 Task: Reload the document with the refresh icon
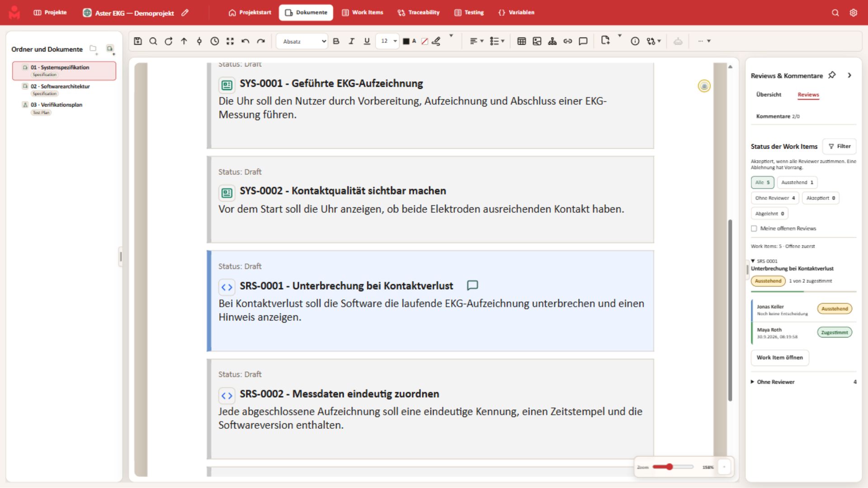(x=169, y=41)
